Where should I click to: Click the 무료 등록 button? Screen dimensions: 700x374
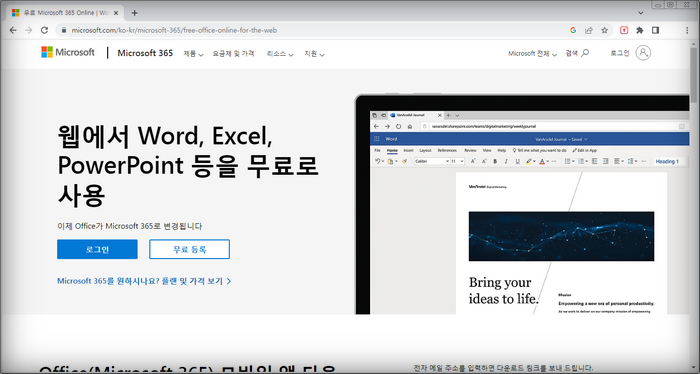(x=189, y=249)
